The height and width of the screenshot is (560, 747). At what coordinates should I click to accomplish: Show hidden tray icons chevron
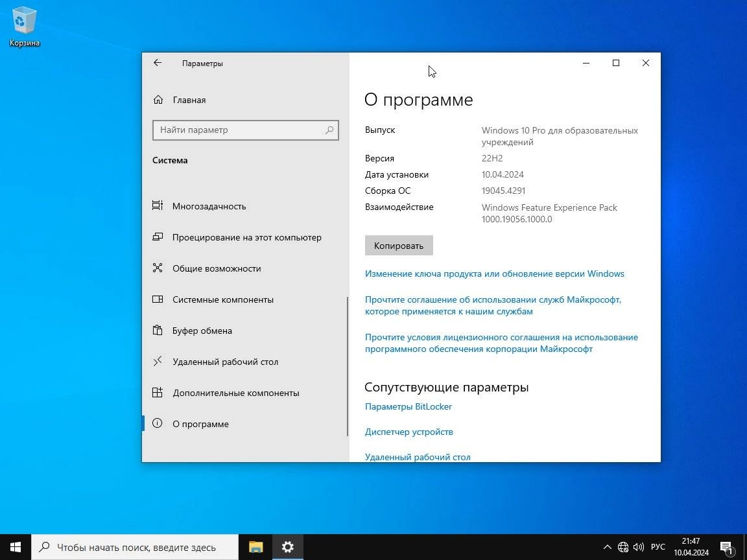(608, 547)
